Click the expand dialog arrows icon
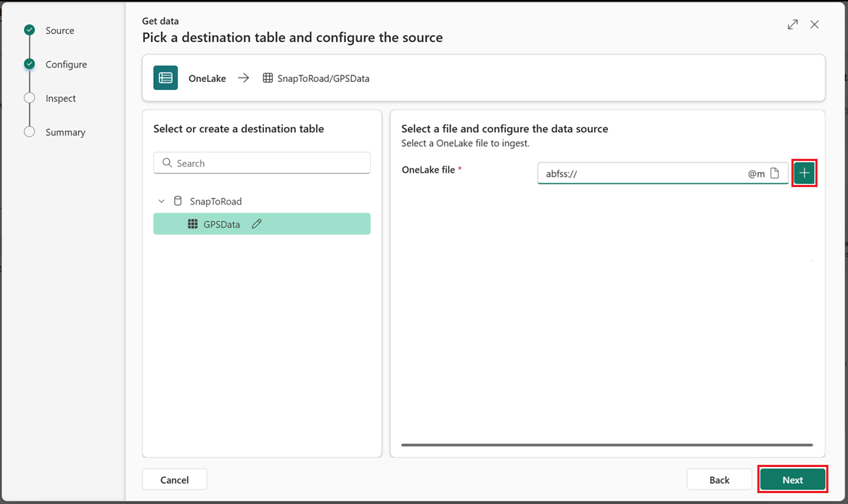This screenshot has height=504, width=848. pos(793,25)
